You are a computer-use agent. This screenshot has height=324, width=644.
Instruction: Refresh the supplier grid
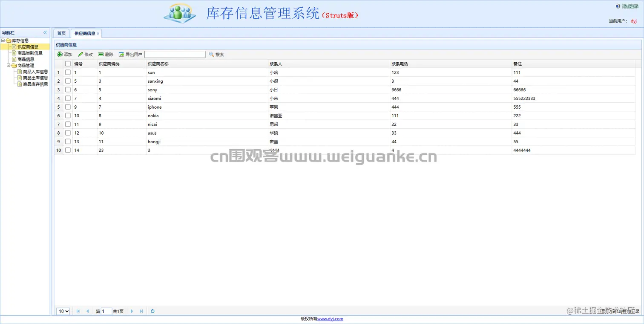[x=152, y=311]
